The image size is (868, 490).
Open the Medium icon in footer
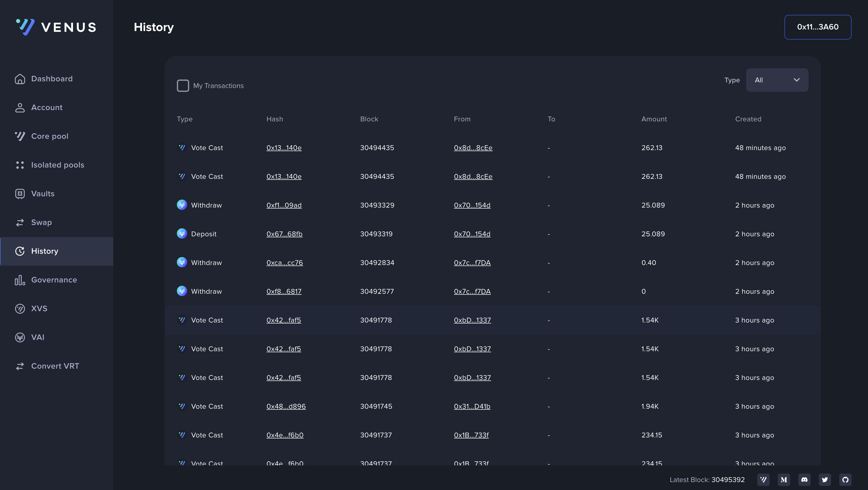784,479
